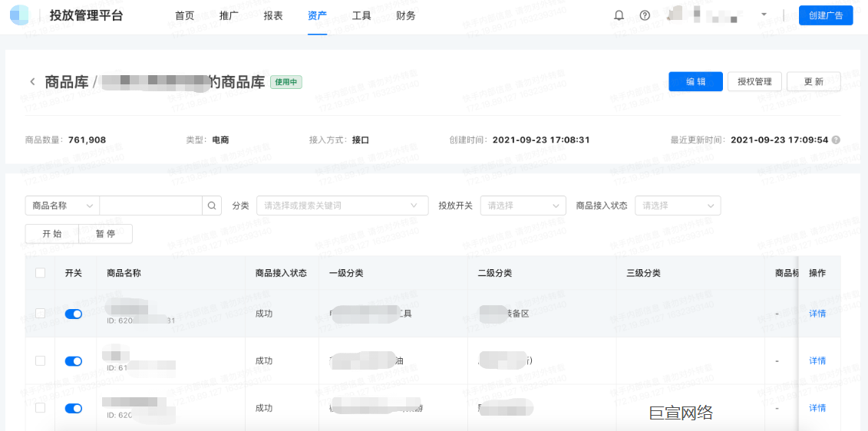The image size is (868, 431).
Task: Go back with the left arrow
Action: tap(33, 82)
